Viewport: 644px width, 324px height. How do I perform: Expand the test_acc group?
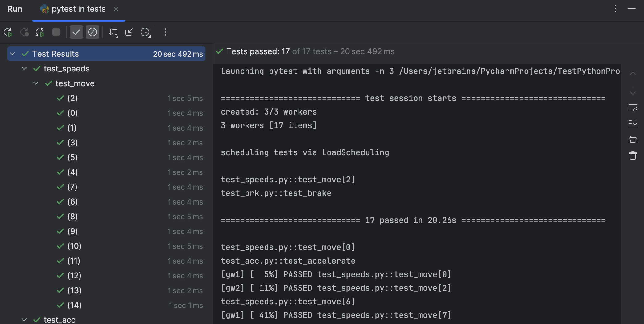pos(24,320)
